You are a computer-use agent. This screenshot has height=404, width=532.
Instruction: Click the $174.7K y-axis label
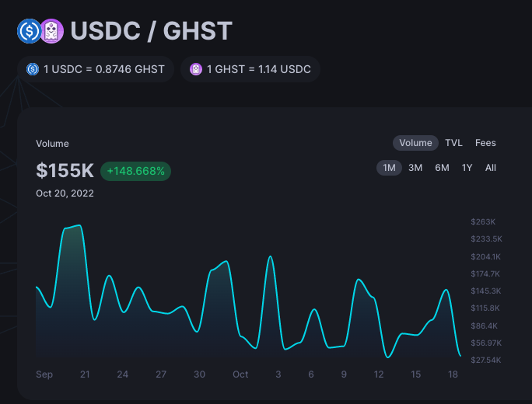coord(485,273)
